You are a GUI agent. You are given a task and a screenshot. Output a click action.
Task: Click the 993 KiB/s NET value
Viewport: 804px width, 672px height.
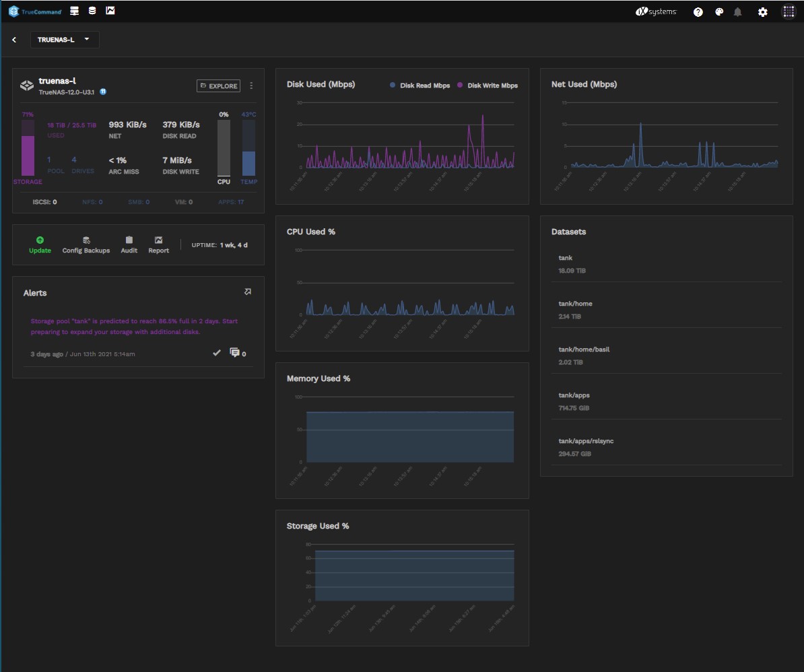[128, 125]
